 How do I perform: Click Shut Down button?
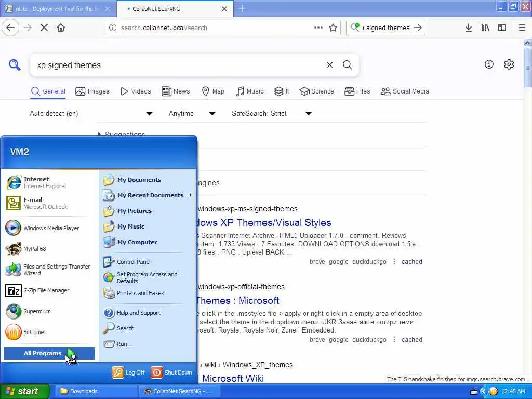coord(171,373)
